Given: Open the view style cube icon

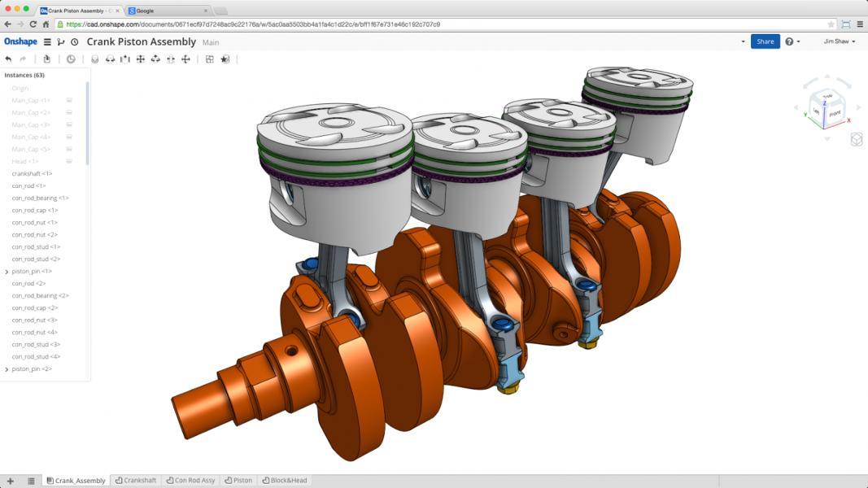Looking at the screenshot, I should pyautogui.click(x=856, y=140).
